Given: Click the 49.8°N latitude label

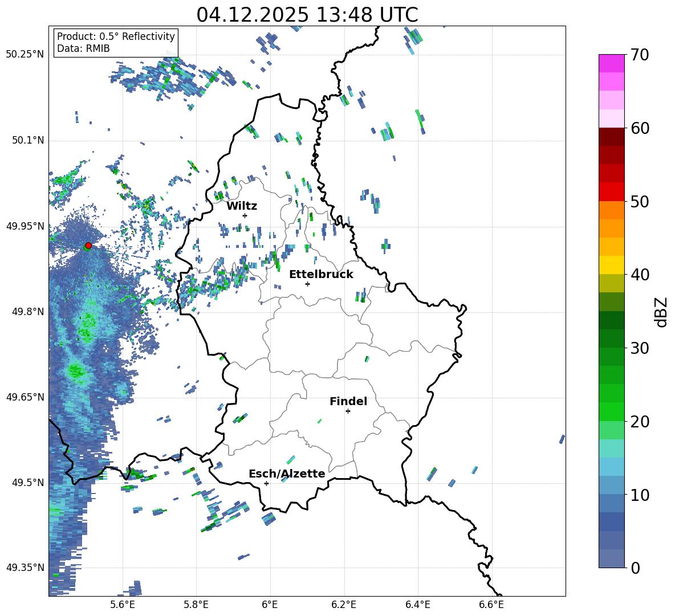Looking at the screenshot, I should click(27, 312).
